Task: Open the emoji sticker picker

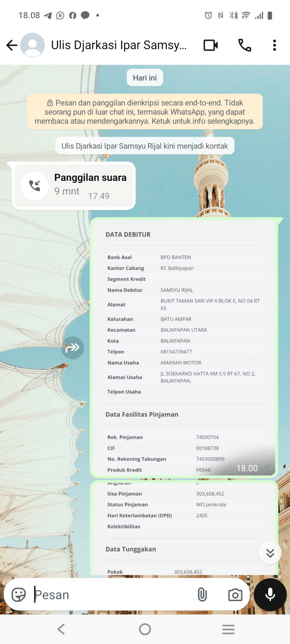Action: tap(19, 595)
